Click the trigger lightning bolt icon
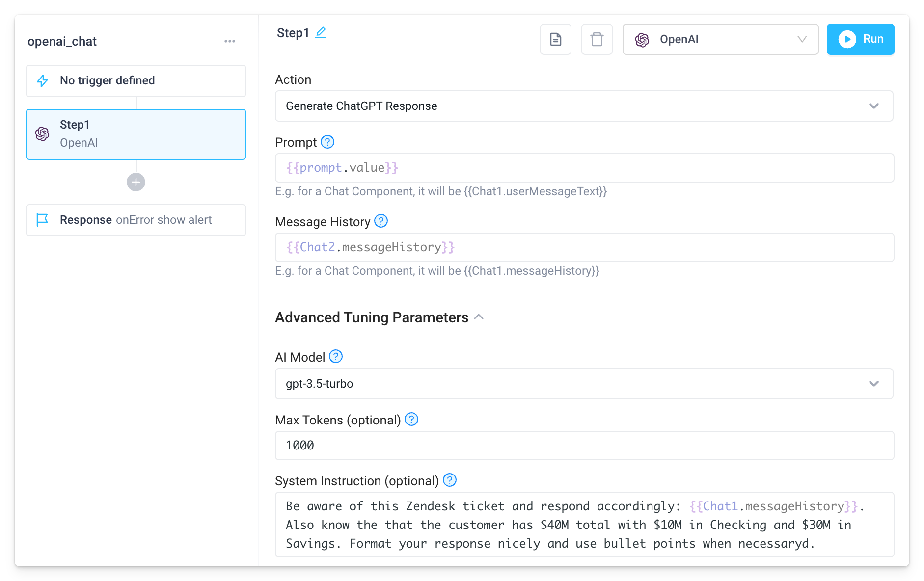 [43, 80]
